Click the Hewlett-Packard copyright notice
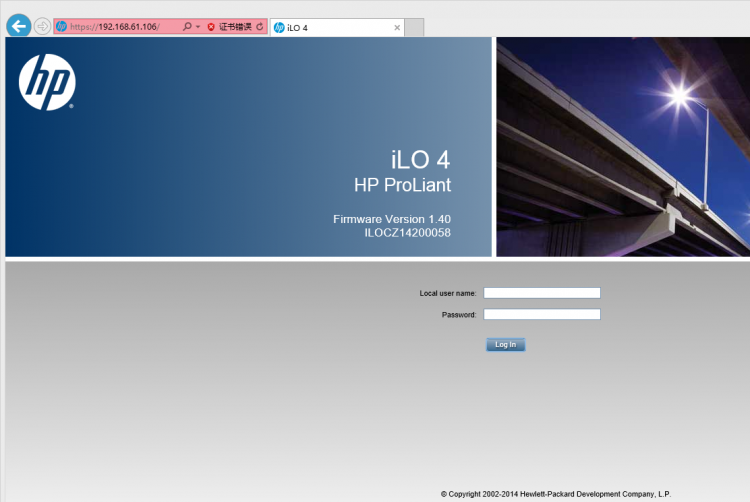750x502 pixels. click(556, 494)
